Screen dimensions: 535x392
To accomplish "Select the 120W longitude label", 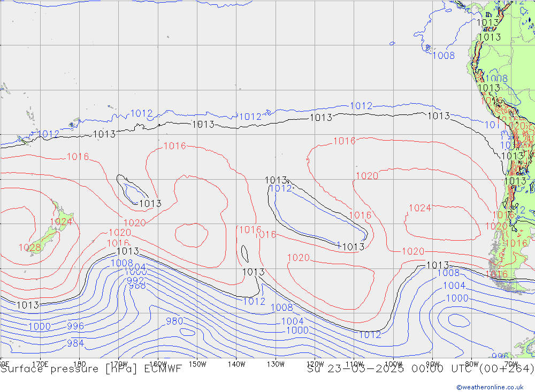I will point(315,364).
